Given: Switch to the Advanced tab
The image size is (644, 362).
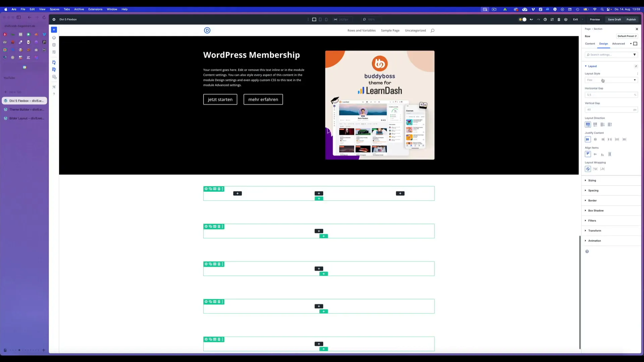Looking at the screenshot, I should pyautogui.click(x=618, y=44).
